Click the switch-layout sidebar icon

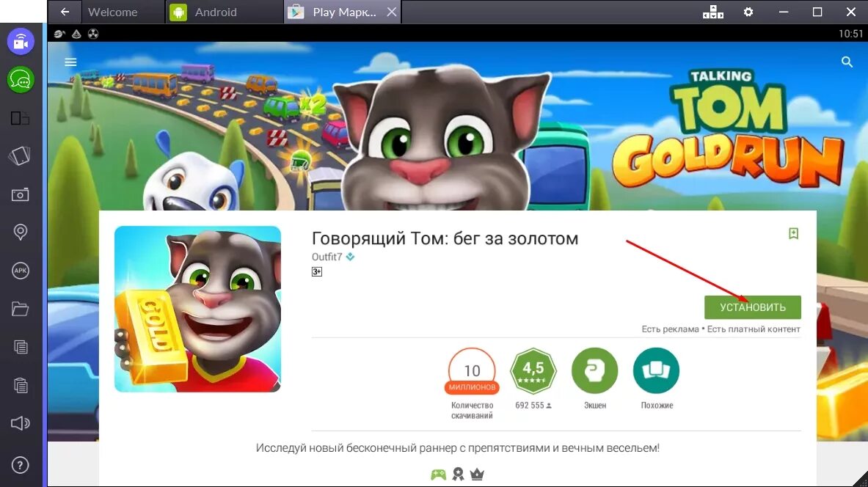click(x=21, y=118)
